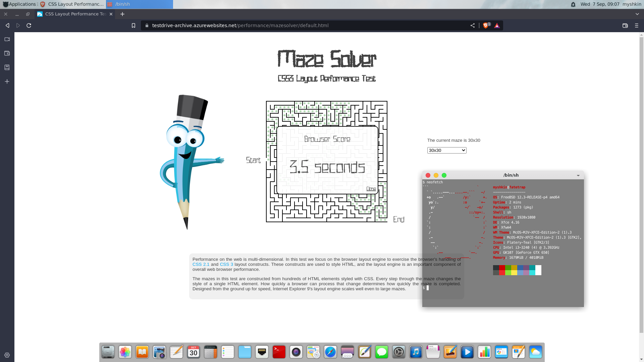The height and width of the screenshot is (362, 644).
Task: Click the Brave Rewards triangle icon
Action: click(x=497, y=25)
